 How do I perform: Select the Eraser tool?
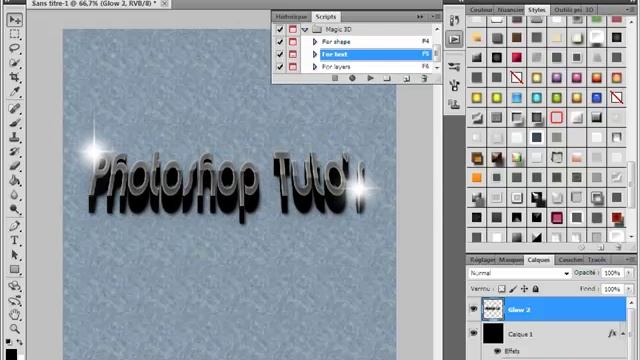click(15, 166)
